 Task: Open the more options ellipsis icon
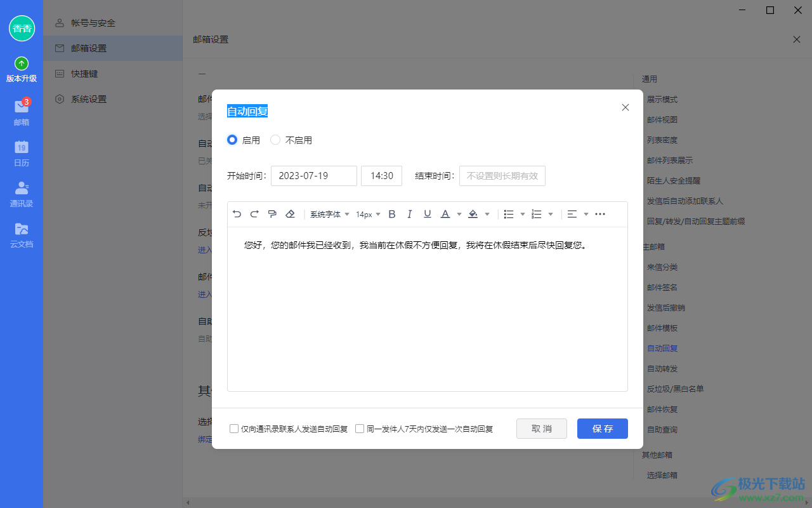[600, 214]
